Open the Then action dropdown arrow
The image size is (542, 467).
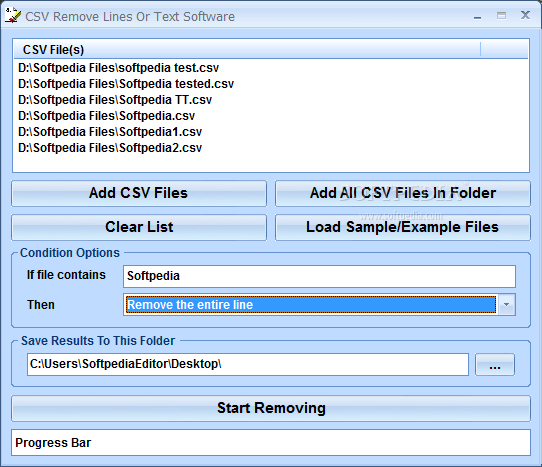coord(507,305)
